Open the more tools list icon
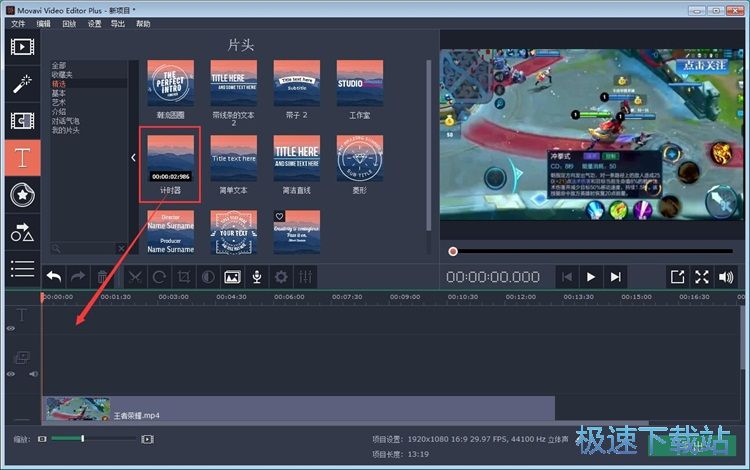The image size is (750, 470). click(22, 269)
